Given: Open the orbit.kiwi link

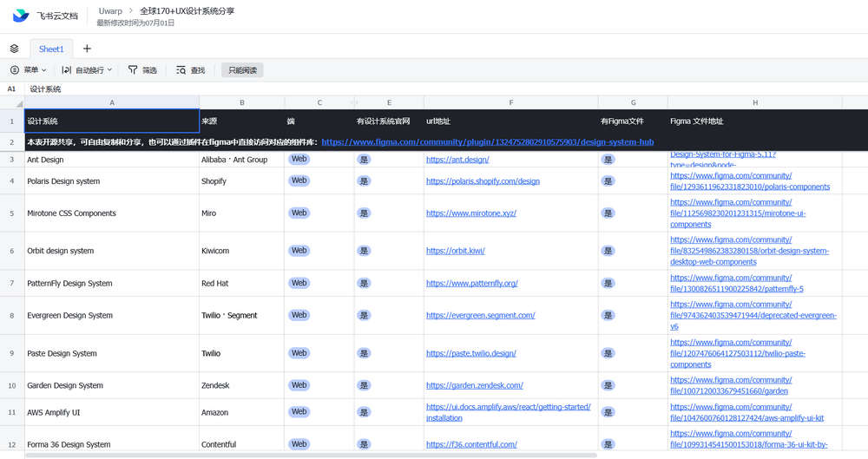Looking at the screenshot, I should [x=456, y=251].
